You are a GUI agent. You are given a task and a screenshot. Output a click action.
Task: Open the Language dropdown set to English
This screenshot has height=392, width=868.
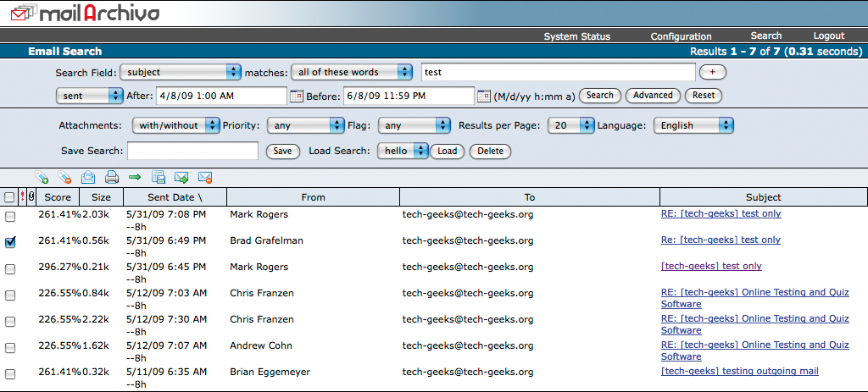click(x=693, y=125)
